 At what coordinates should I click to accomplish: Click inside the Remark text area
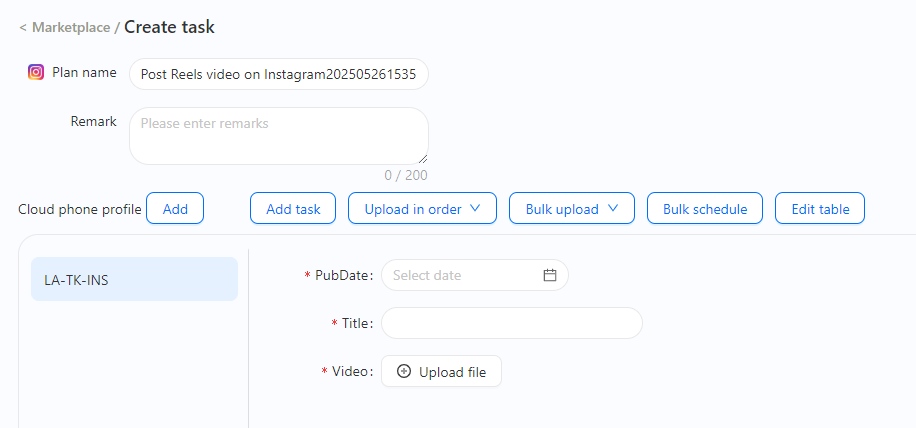[x=279, y=136]
